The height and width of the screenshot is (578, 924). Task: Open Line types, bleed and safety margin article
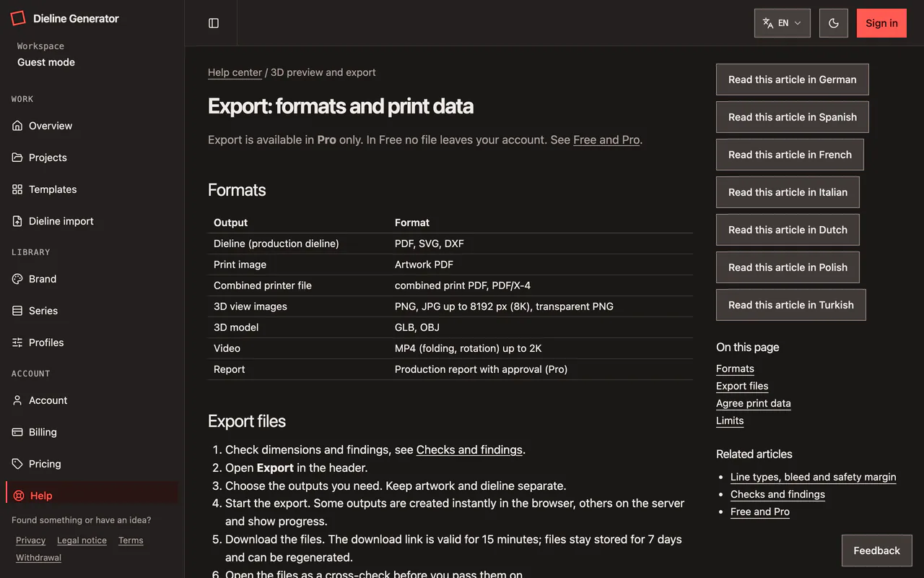pyautogui.click(x=813, y=477)
